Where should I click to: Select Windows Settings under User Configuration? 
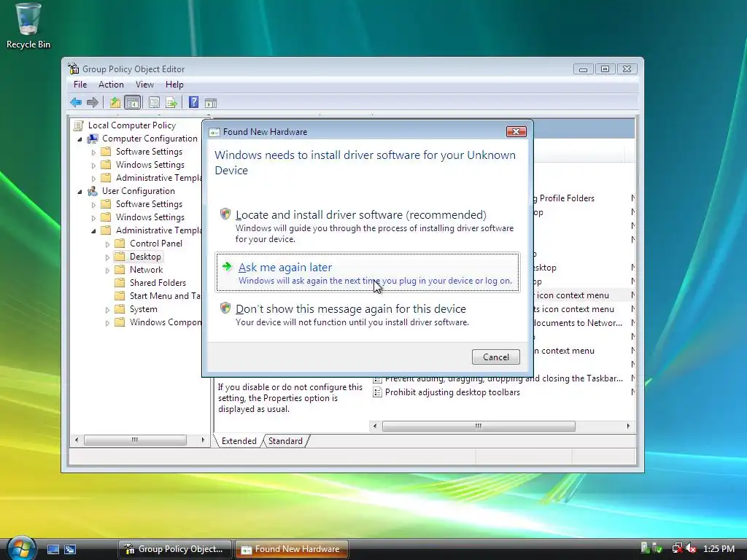click(150, 217)
